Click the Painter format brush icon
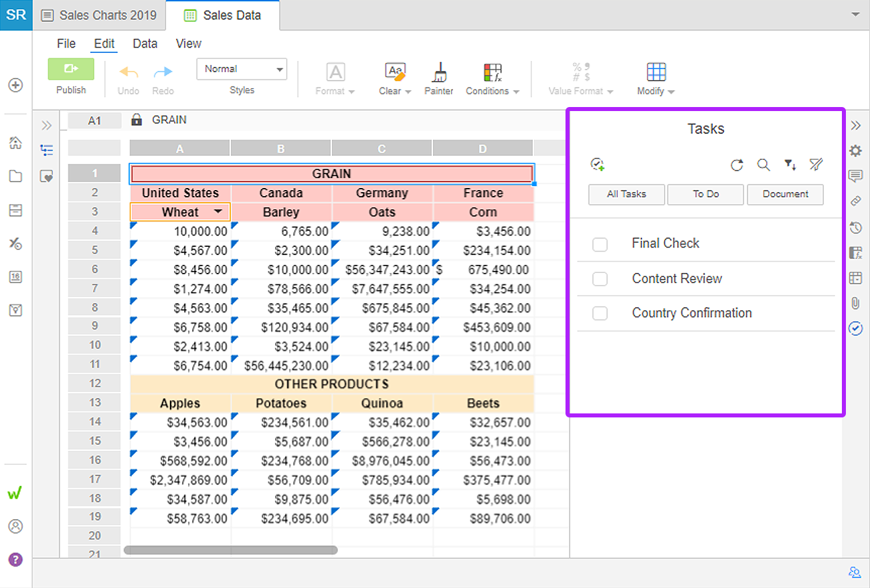The width and height of the screenshot is (870, 588). tap(439, 72)
